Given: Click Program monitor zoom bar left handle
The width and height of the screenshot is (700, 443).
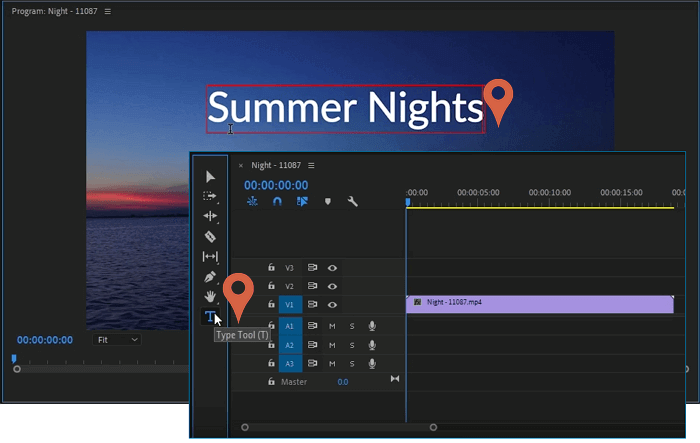Looking at the screenshot, I should (x=17, y=369).
